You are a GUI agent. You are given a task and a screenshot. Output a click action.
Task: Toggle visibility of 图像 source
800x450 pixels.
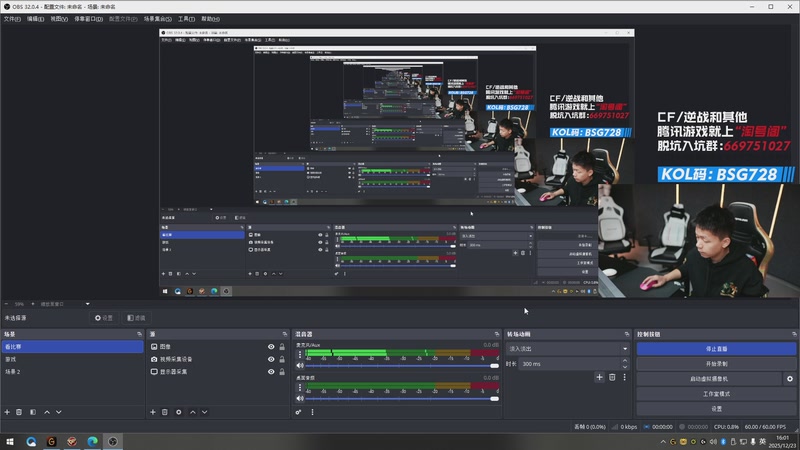[271, 346]
